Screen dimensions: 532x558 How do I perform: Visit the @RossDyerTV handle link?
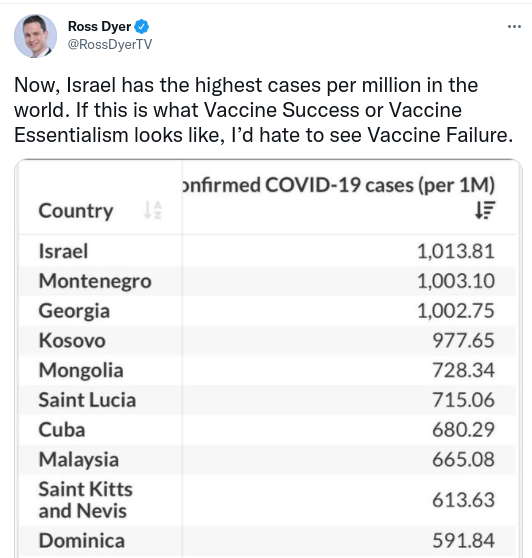(110, 44)
